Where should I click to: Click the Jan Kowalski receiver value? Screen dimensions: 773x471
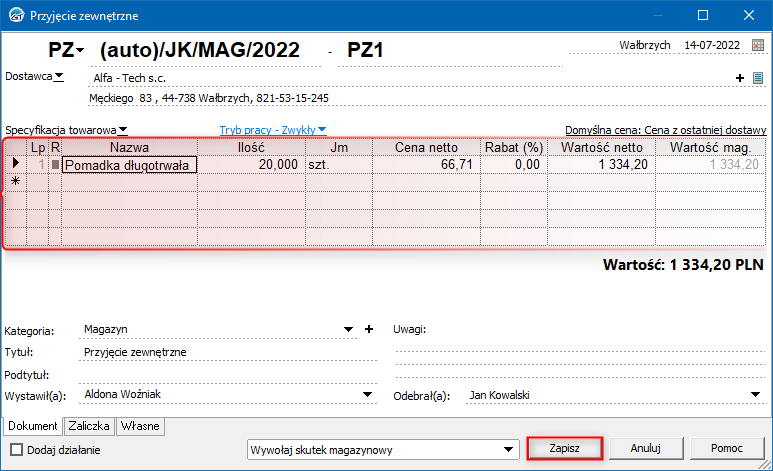point(499,395)
